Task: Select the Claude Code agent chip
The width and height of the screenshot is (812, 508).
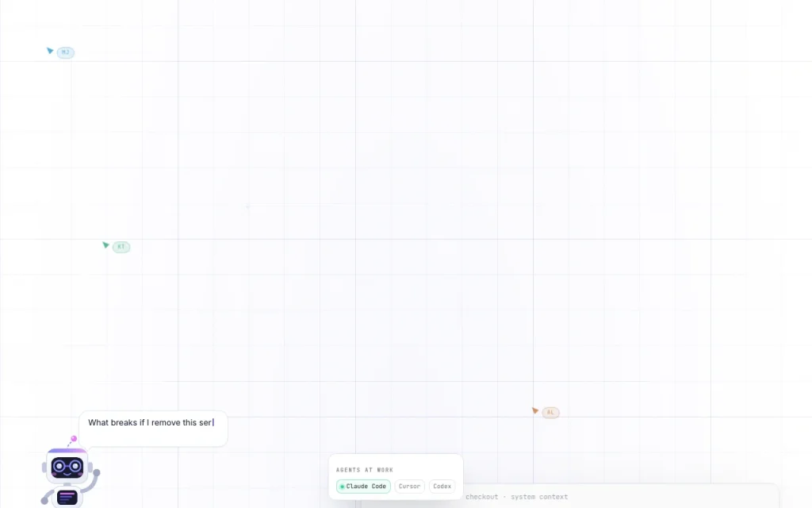Action: pyautogui.click(x=363, y=487)
